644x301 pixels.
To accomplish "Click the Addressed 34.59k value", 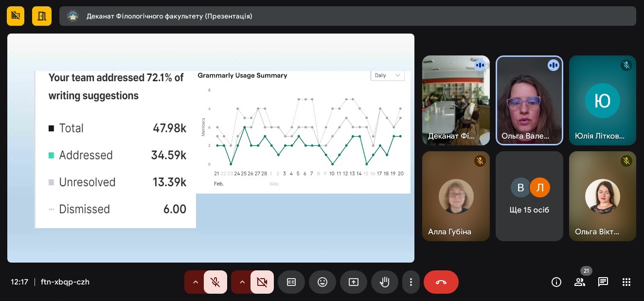I will [169, 156].
